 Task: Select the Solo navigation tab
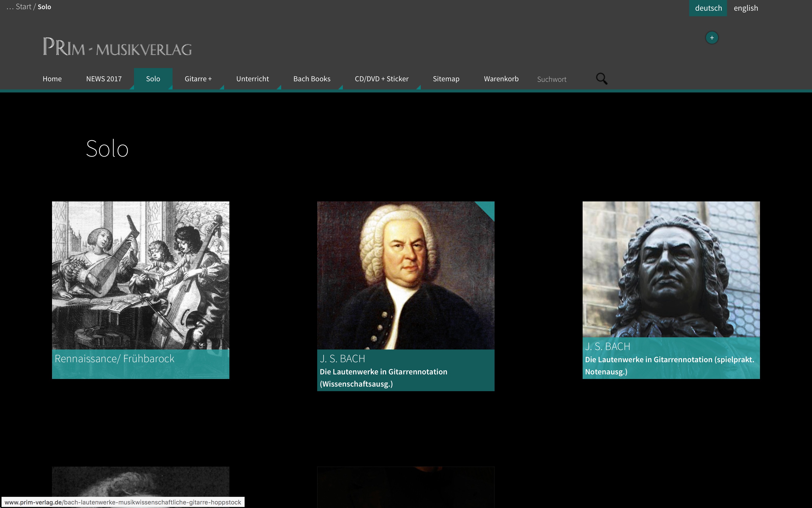[x=153, y=79]
